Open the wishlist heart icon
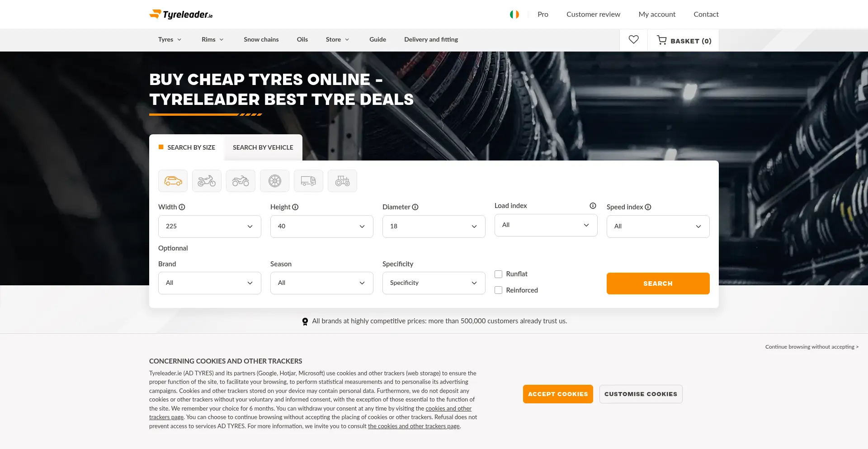Screen dimensions: 868x449 pos(633,39)
